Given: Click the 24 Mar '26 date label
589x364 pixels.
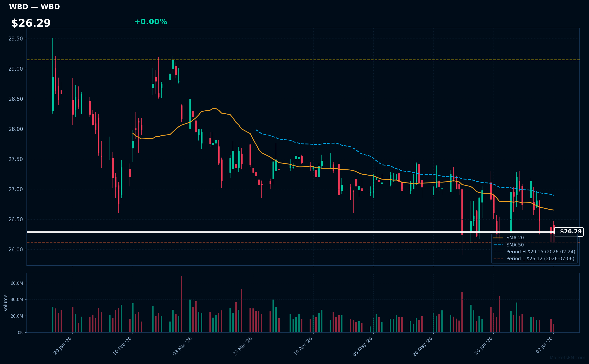Looking at the screenshot, I should [x=243, y=346].
